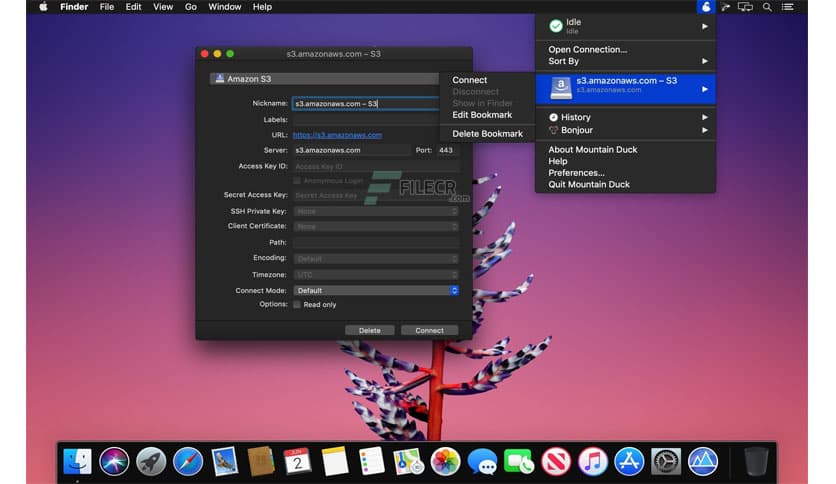Viewport: 836px width, 484px height.
Task: Click into the Labels field
Action: tap(366, 120)
